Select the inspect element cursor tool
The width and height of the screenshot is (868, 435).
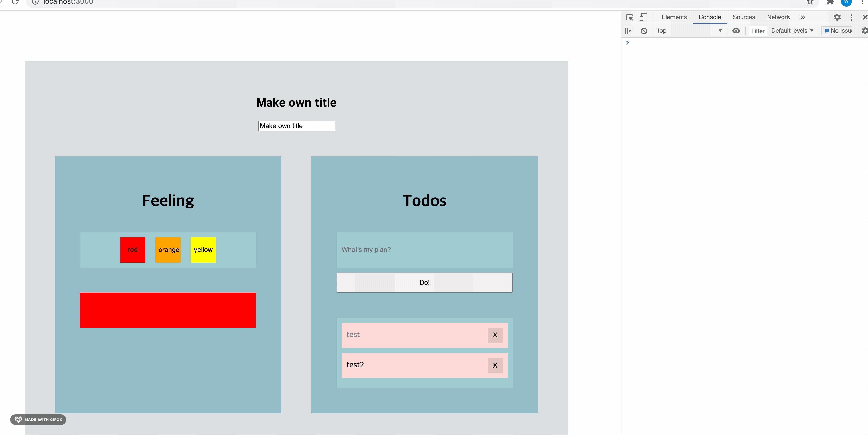pyautogui.click(x=629, y=17)
